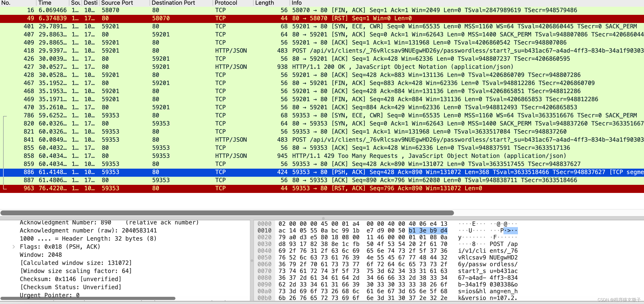Screen dimensions: 644x304
Task: Select packet 786 SYN row from port 59353
Action: click(x=322, y=115)
